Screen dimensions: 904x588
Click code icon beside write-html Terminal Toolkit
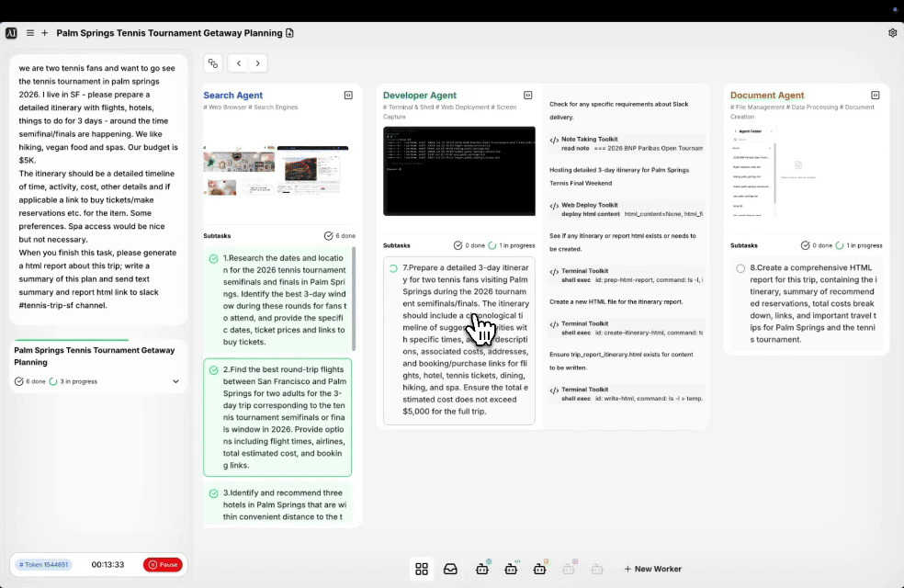point(554,390)
